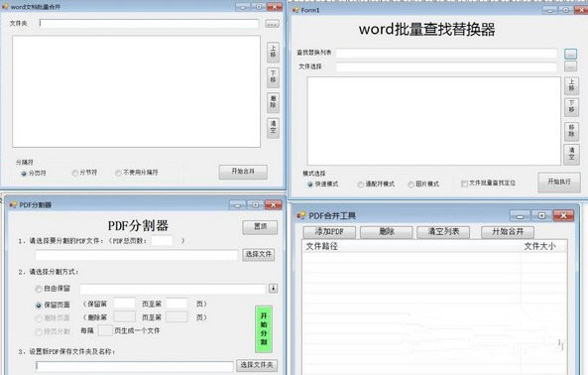588x375 pixels.
Task: Minimize the PDF合并工具 window
Action: tap(520, 215)
